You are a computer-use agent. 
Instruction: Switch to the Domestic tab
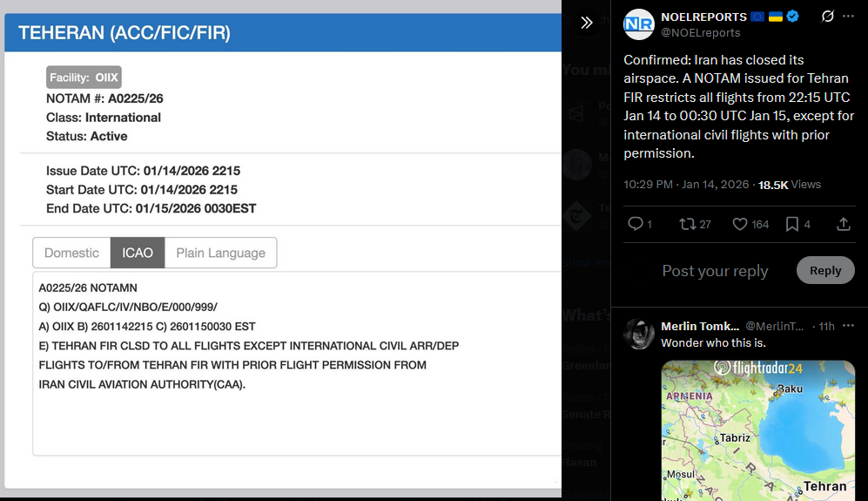(71, 253)
